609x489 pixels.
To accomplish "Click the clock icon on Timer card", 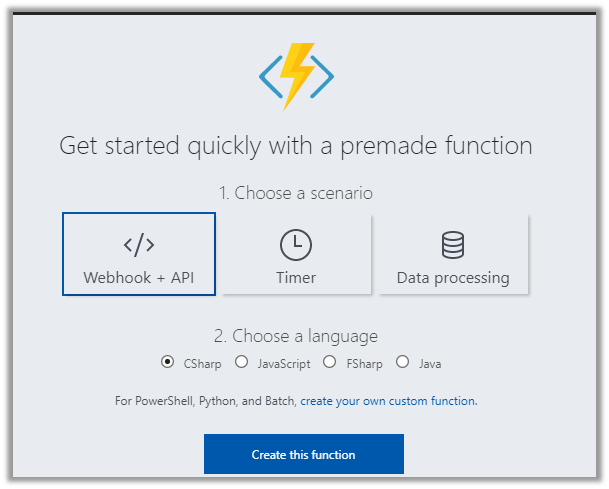I will pos(296,244).
